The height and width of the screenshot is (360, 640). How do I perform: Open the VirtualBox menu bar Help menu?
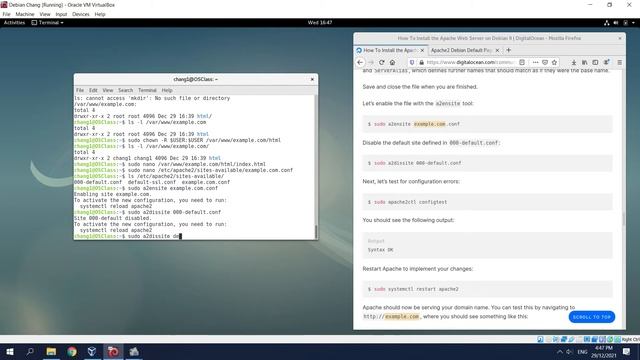pyautogui.click(x=100, y=14)
